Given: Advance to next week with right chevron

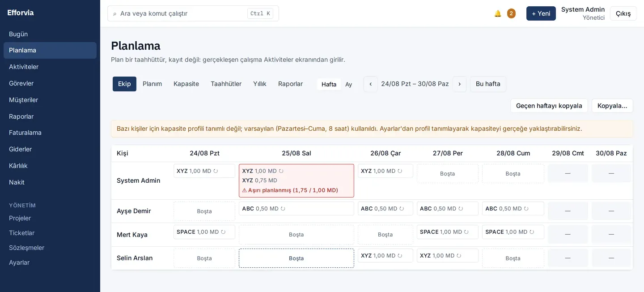Looking at the screenshot, I should tap(459, 84).
